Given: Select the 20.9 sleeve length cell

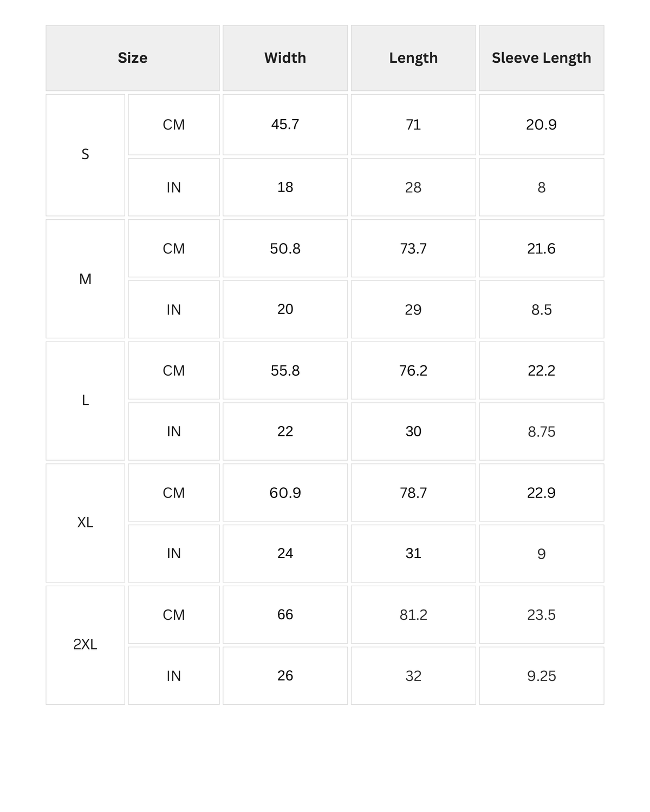Looking at the screenshot, I should 541,125.
